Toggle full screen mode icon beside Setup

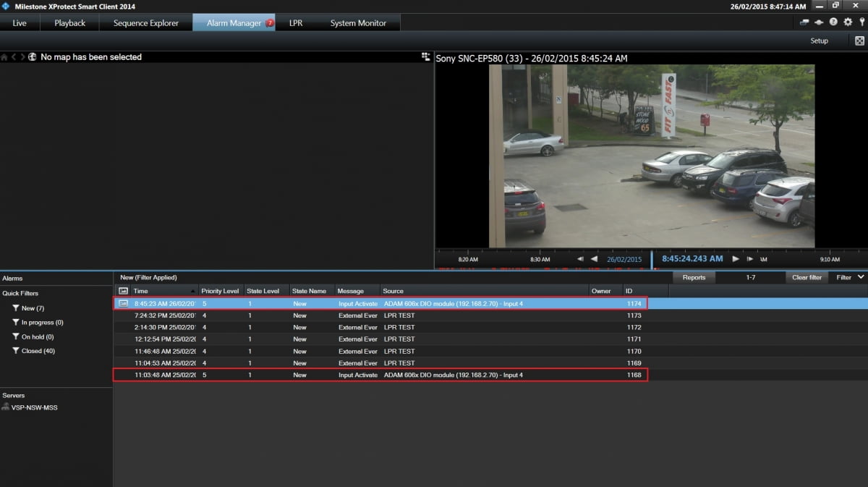pos(859,41)
